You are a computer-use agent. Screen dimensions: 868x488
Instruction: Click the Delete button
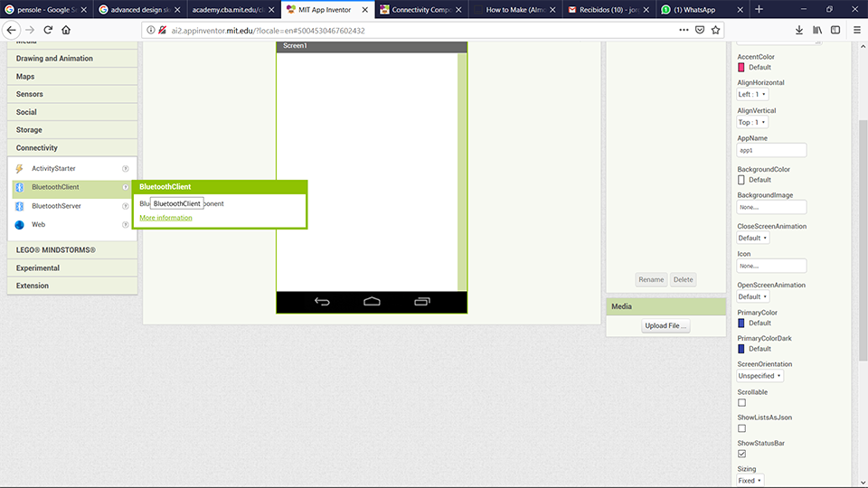pyautogui.click(x=684, y=279)
